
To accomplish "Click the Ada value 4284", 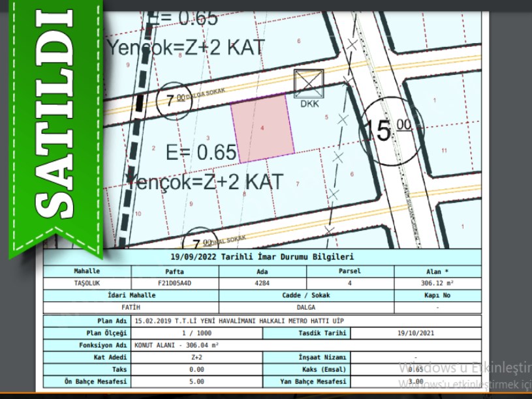I will 262,284.
